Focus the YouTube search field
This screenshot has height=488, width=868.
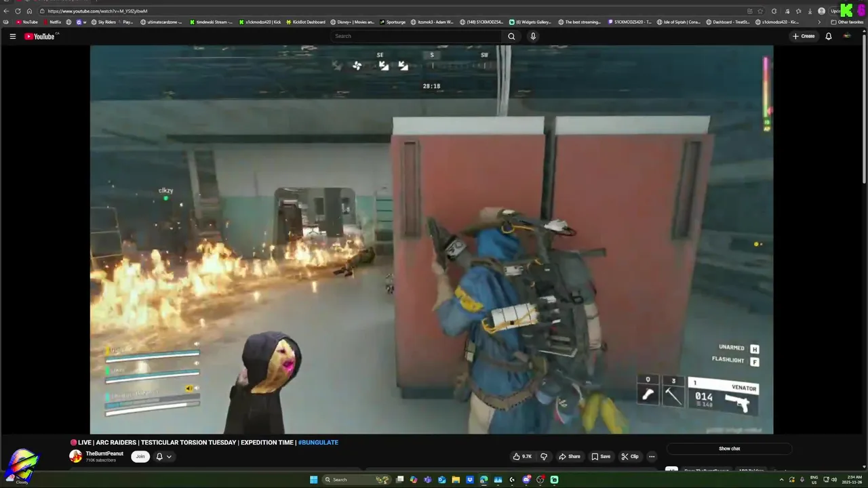coord(416,36)
